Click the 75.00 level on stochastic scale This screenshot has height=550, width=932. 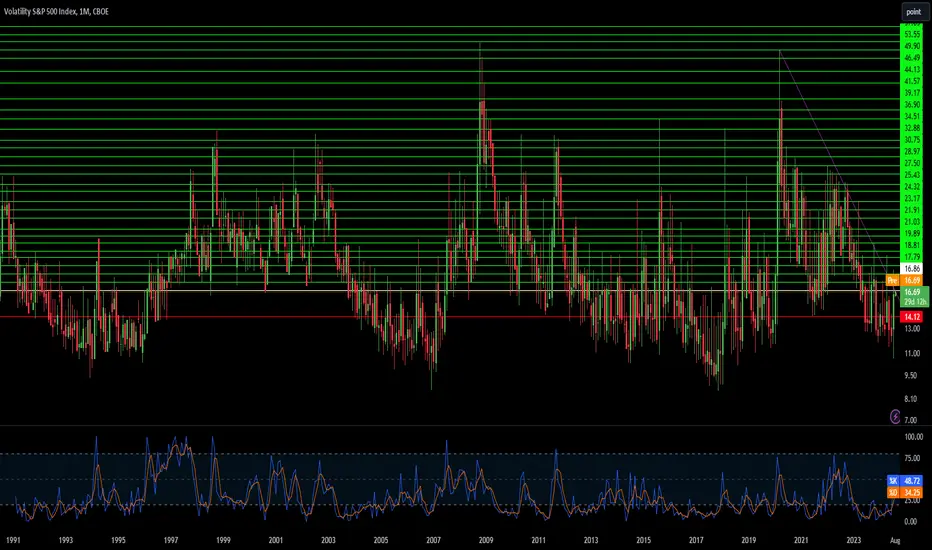click(x=912, y=458)
